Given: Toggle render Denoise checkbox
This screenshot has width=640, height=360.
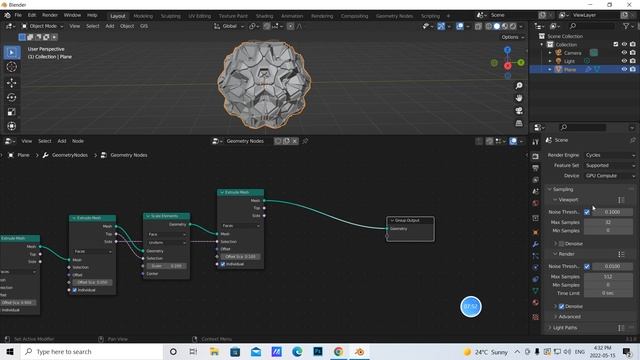Looking at the screenshot, I should pyautogui.click(x=561, y=306).
